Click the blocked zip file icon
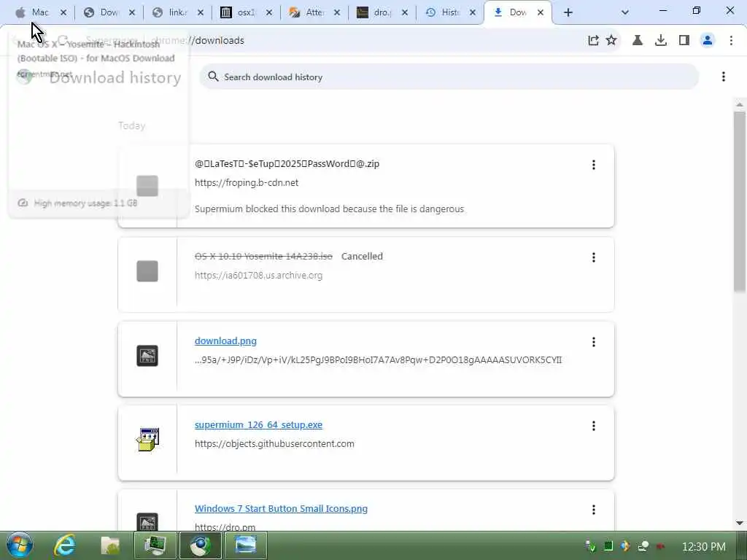This screenshot has width=747, height=560. (147, 186)
